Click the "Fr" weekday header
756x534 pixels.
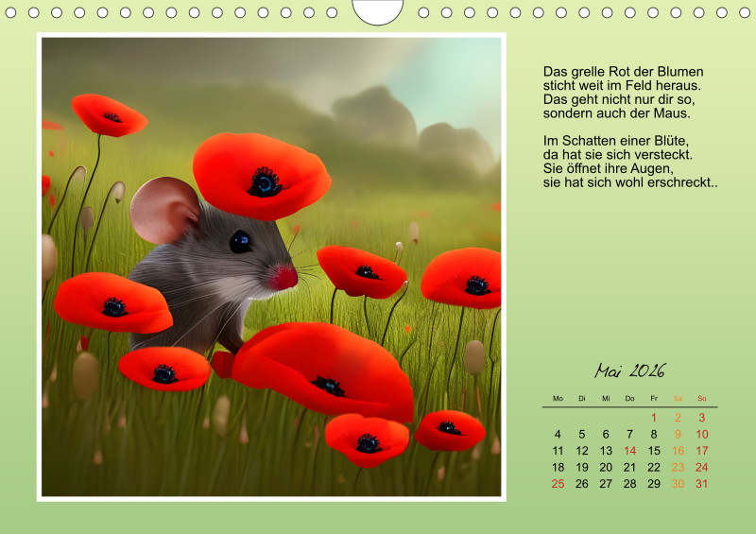coord(654,399)
